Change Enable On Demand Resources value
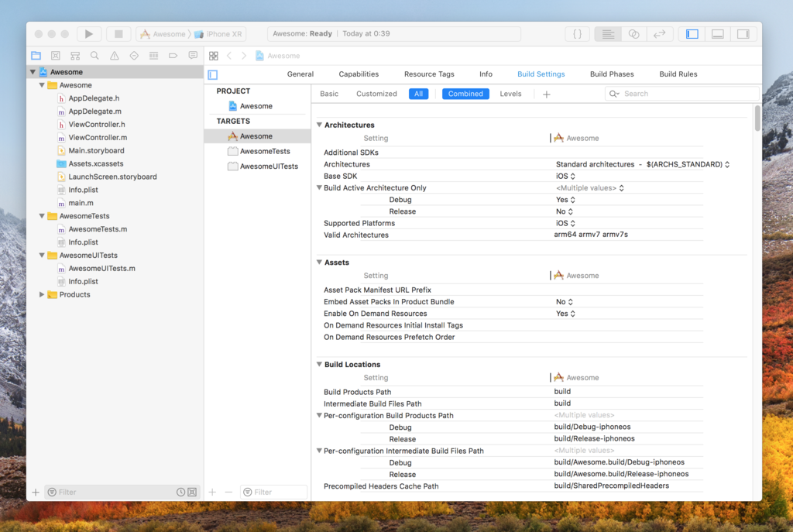 [565, 314]
